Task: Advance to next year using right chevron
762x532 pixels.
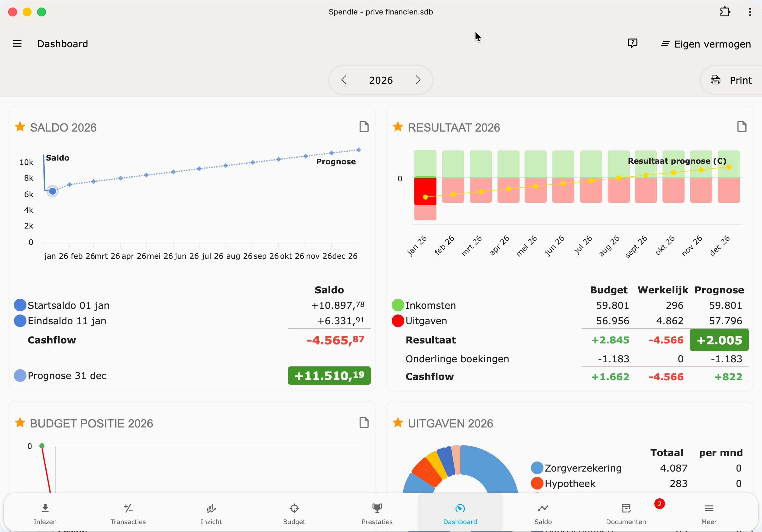Action: click(x=418, y=80)
